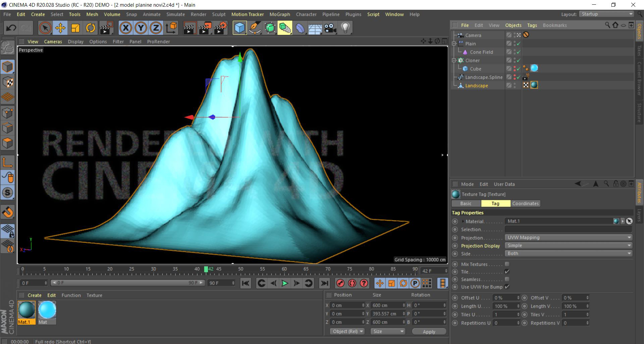Image resolution: width=644 pixels, height=344 pixels.
Task: Select the Landscape object in list
Action: pos(476,85)
